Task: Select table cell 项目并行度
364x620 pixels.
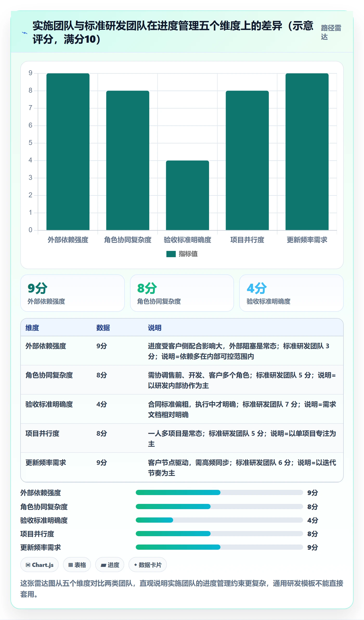Action: (x=42, y=434)
